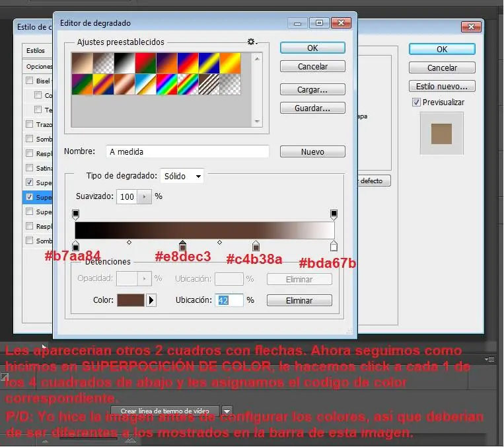Select Estilos in the Layer Style list
This screenshot has width=504, height=447.
click(36, 50)
